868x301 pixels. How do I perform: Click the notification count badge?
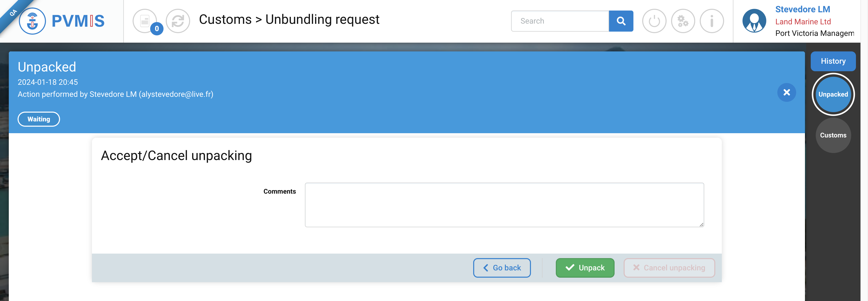point(157,29)
